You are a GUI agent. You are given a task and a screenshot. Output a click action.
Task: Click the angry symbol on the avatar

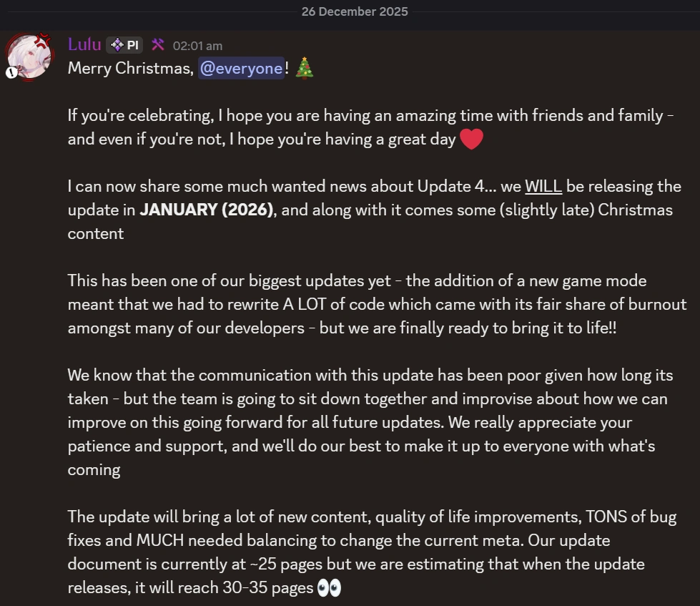pyautogui.click(x=45, y=39)
